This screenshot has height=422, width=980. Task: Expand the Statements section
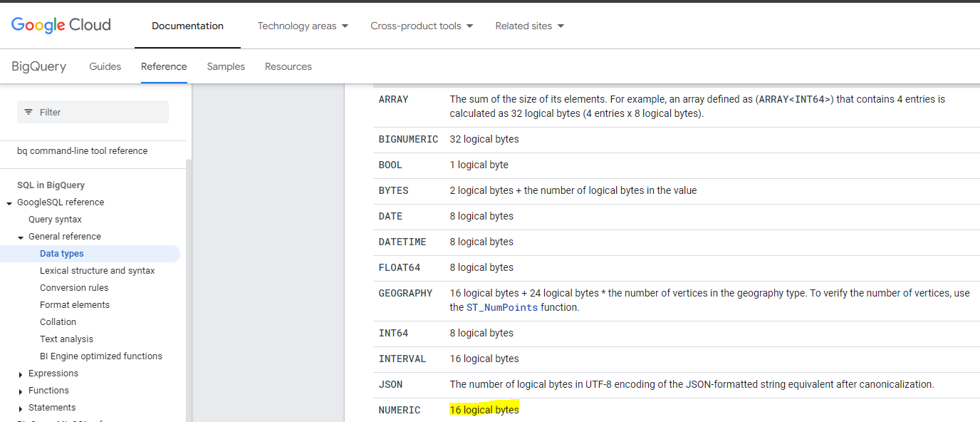click(x=21, y=408)
